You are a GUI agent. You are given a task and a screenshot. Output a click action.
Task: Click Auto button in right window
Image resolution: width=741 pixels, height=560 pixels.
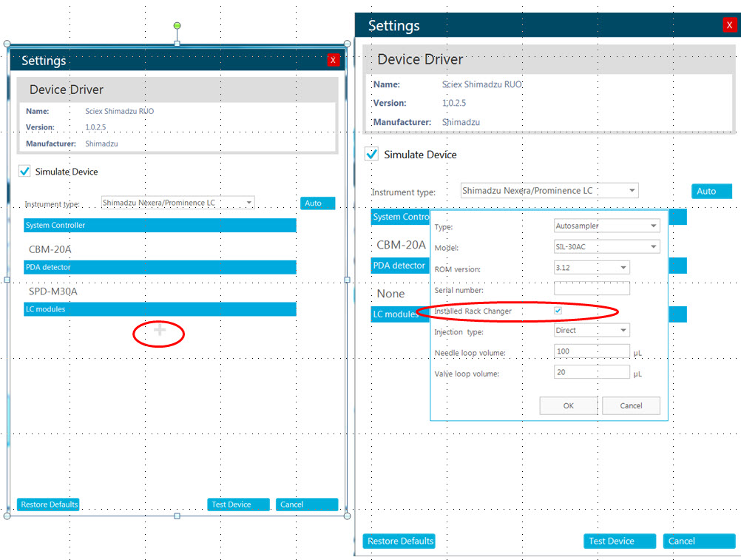[x=711, y=191]
